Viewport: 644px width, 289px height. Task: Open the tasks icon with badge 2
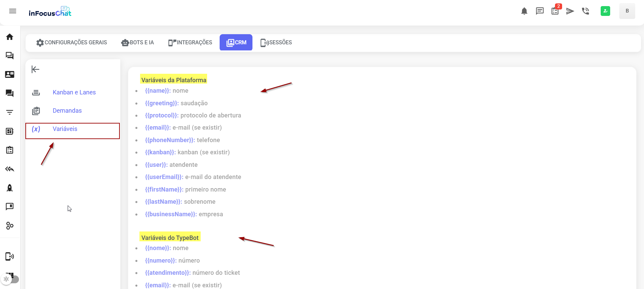click(x=555, y=11)
